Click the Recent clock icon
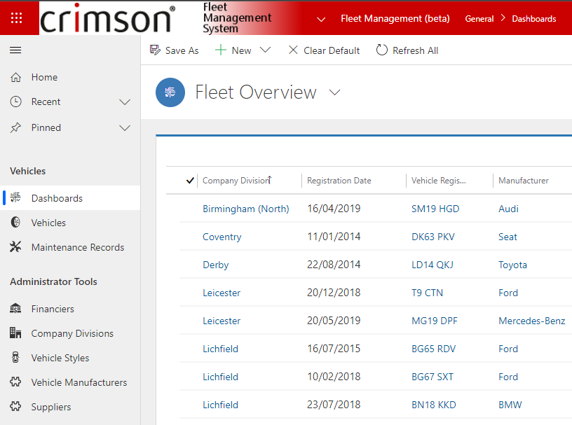Image resolution: width=572 pixels, height=425 pixels. coord(16,101)
